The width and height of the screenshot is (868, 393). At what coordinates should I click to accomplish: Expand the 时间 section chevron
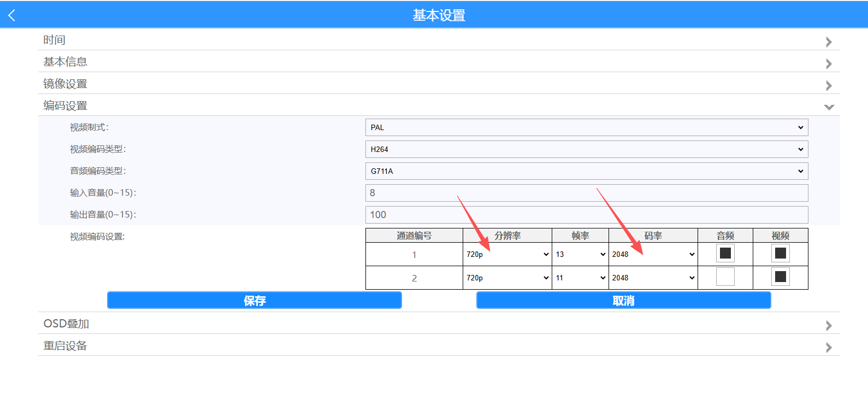[828, 42]
